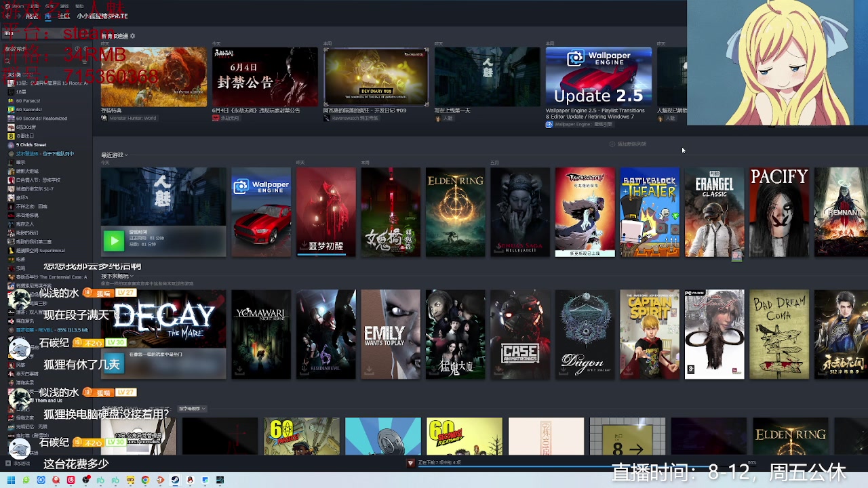This screenshot has height=488, width=868.
Task: Select the BattleBlock Theater cover
Action: 650,212
